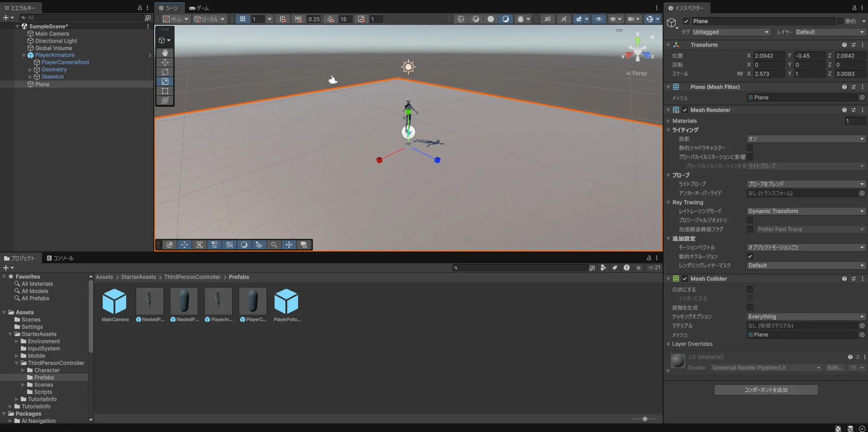Image resolution: width=868 pixels, height=432 pixels.
Task: Click the directional light sun gizmo
Action: click(x=408, y=67)
